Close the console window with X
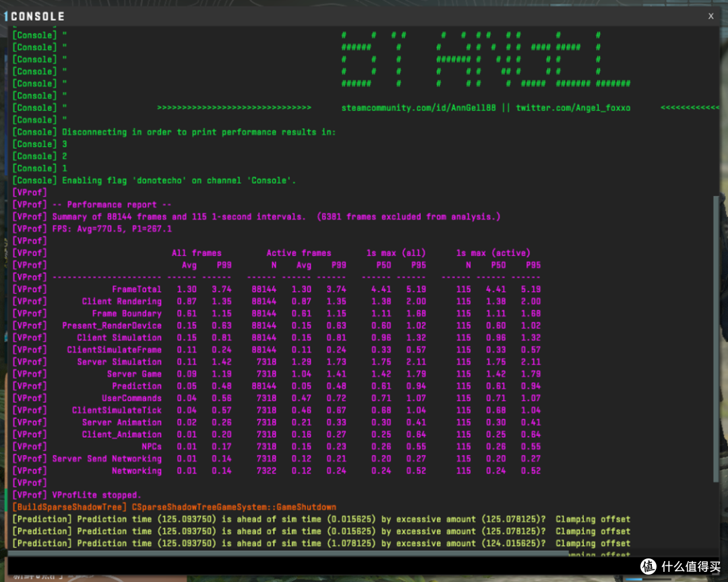This screenshot has height=582, width=728. point(710,16)
